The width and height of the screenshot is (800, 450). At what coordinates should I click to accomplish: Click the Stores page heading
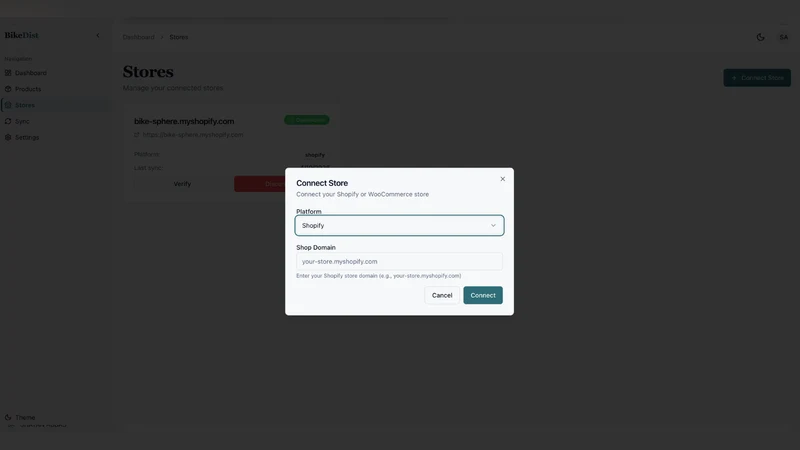(148, 72)
